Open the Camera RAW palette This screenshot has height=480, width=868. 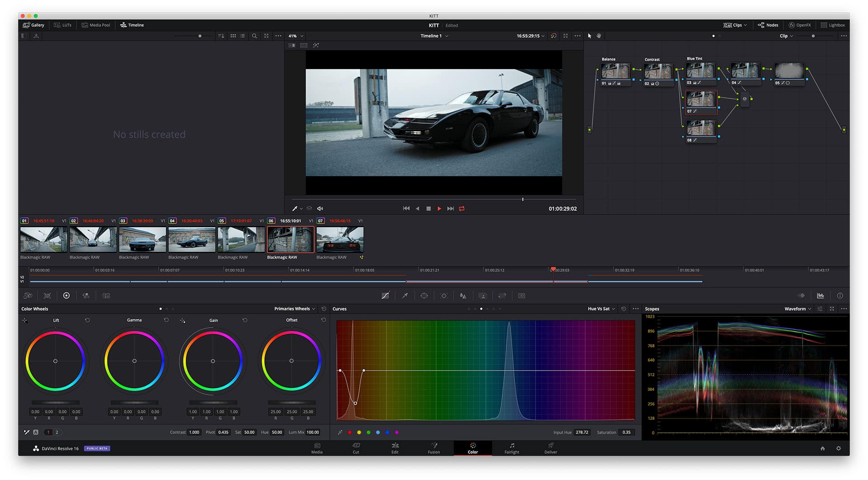[x=28, y=295]
